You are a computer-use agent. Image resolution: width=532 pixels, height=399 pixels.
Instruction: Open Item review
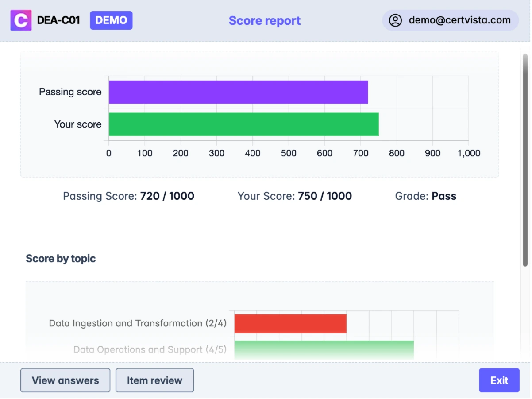point(154,380)
